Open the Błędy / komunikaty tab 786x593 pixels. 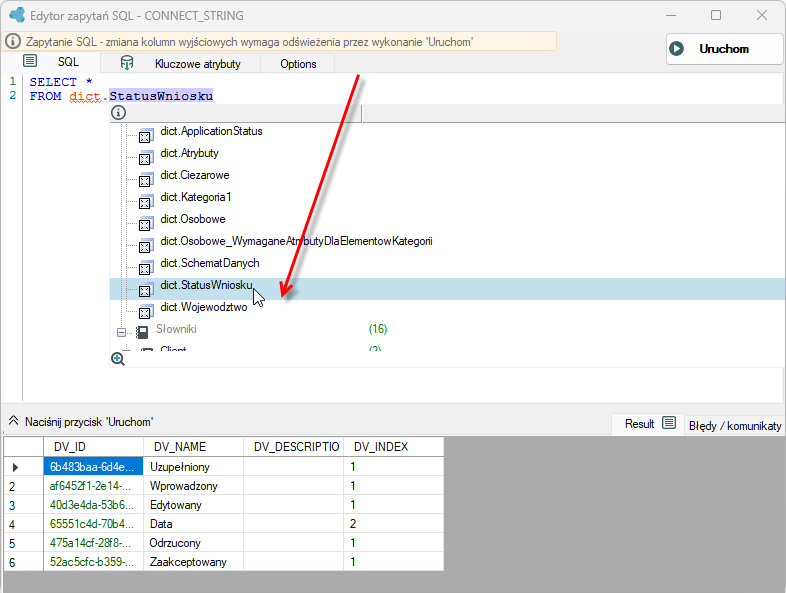click(735, 426)
